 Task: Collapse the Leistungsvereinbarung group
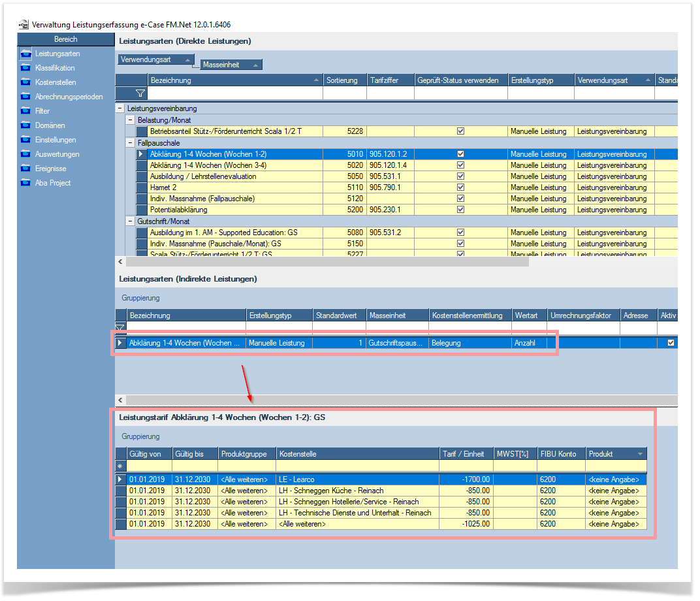tap(120, 108)
